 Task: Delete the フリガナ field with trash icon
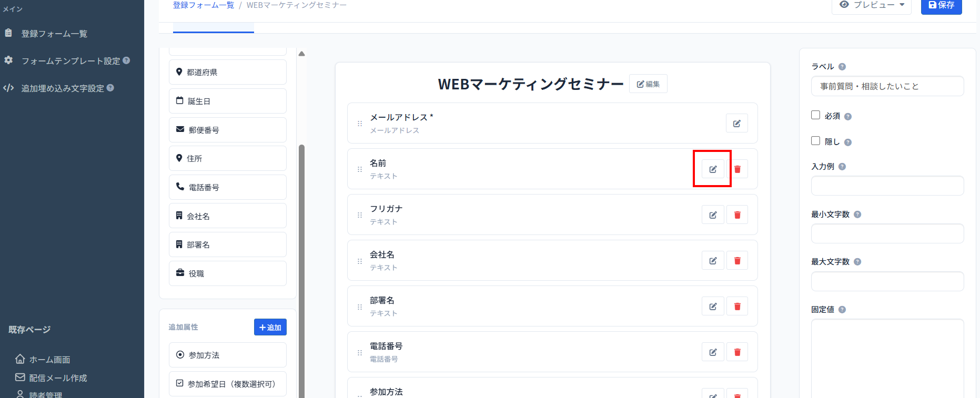[737, 215]
